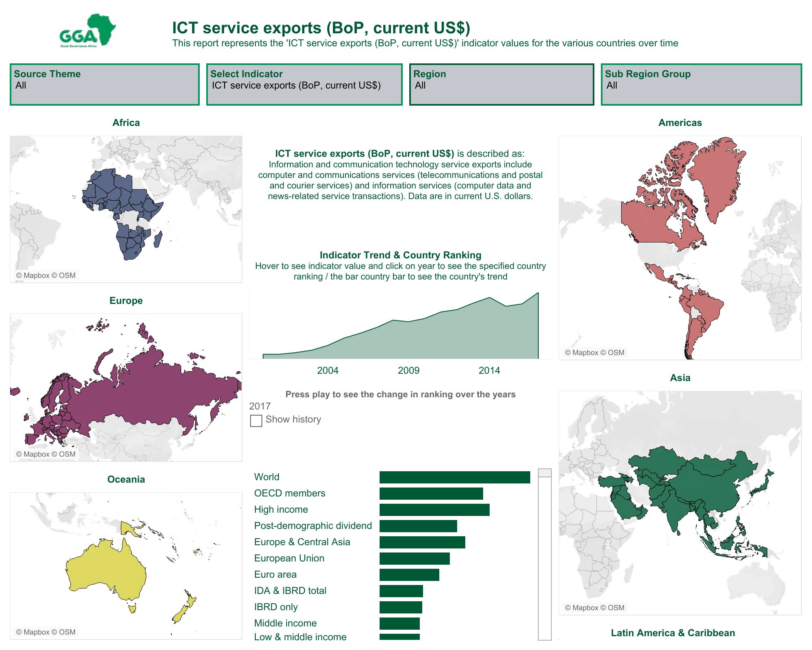This screenshot has width=812, height=650.
Task: Open the Sub Region Group dropdown
Action: pyautogui.click(x=701, y=85)
